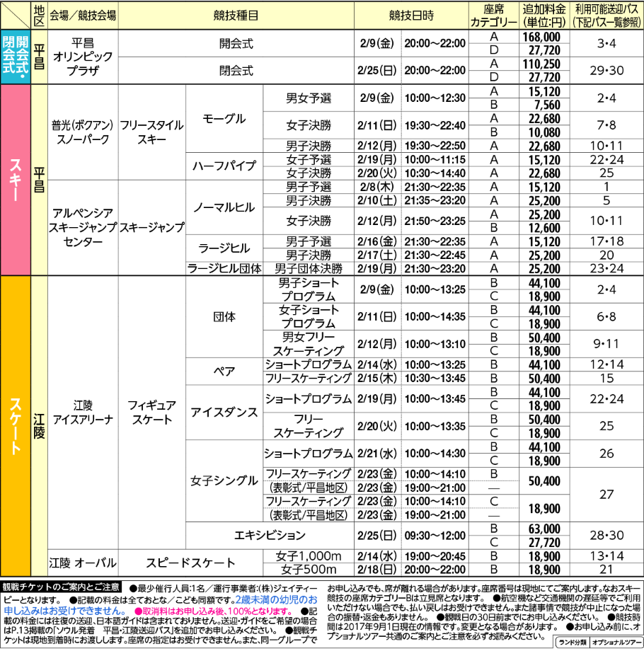644x651 pixels.
Task: Select the 江陵 オーバル venue cell
Action: [x=83, y=563]
